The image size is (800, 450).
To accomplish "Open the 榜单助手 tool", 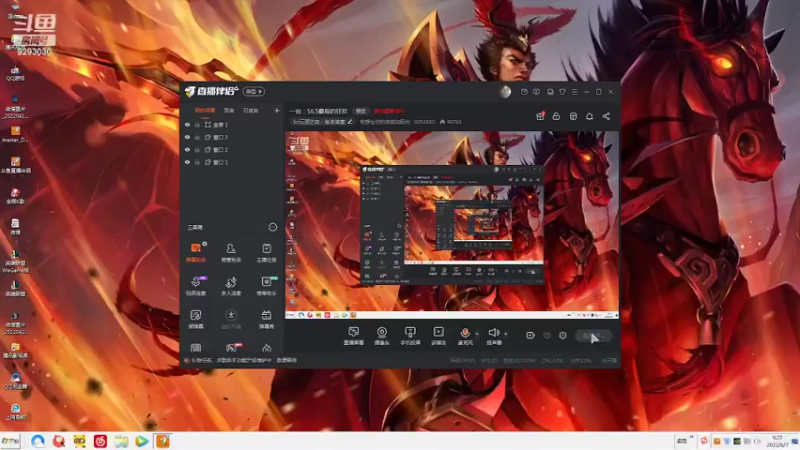I will [x=266, y=286].
